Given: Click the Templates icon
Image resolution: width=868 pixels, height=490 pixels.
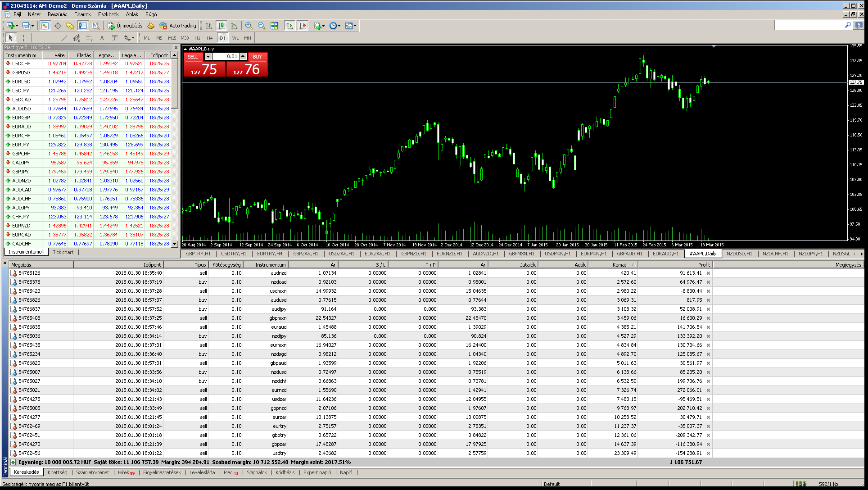Looking at the screenshot, I should point(349,26).
